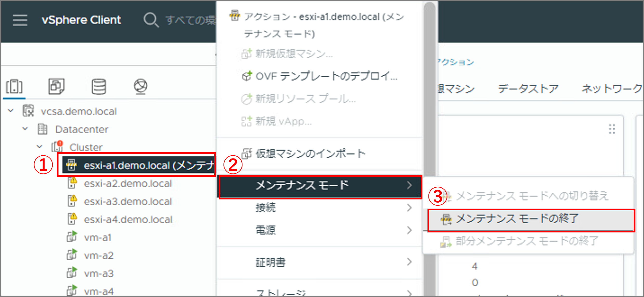Click the OVF template deploy icon
This screenshot has width=644, height=297.
(247, 76)
